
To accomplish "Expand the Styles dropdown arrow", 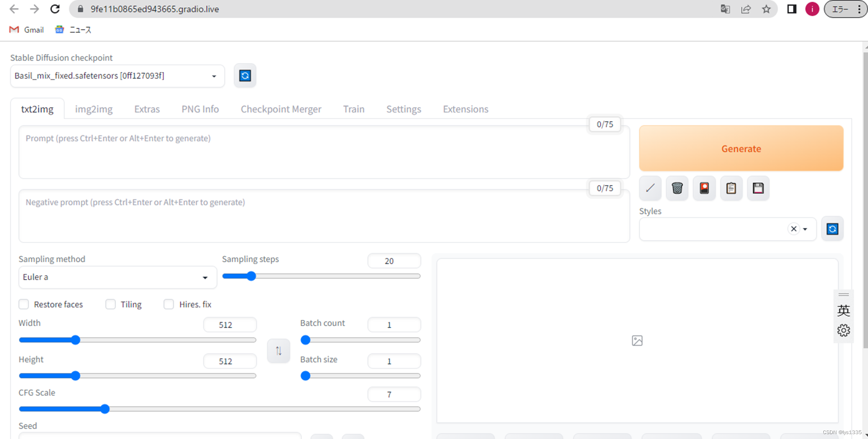I will 805,229.
